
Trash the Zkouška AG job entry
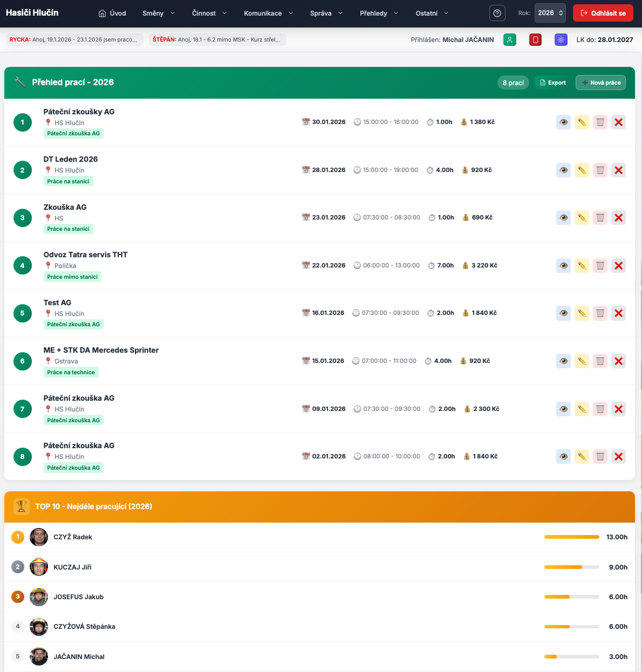[600, 218]
